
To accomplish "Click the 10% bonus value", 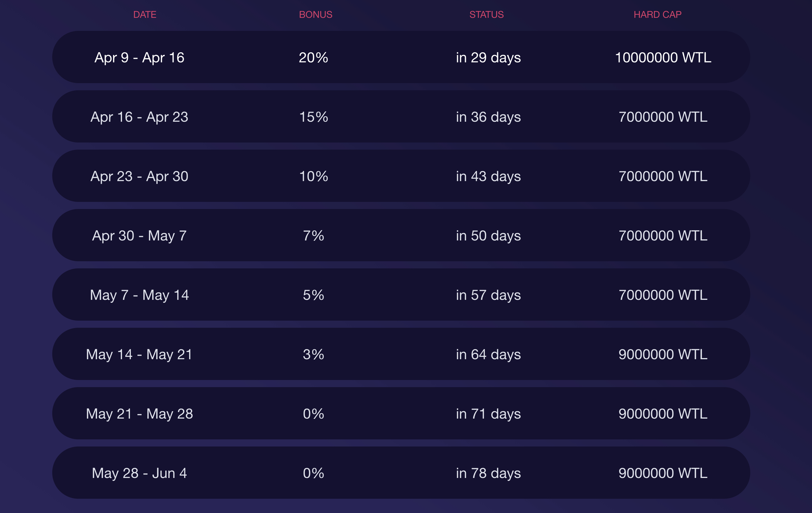I will coord(313,176).
